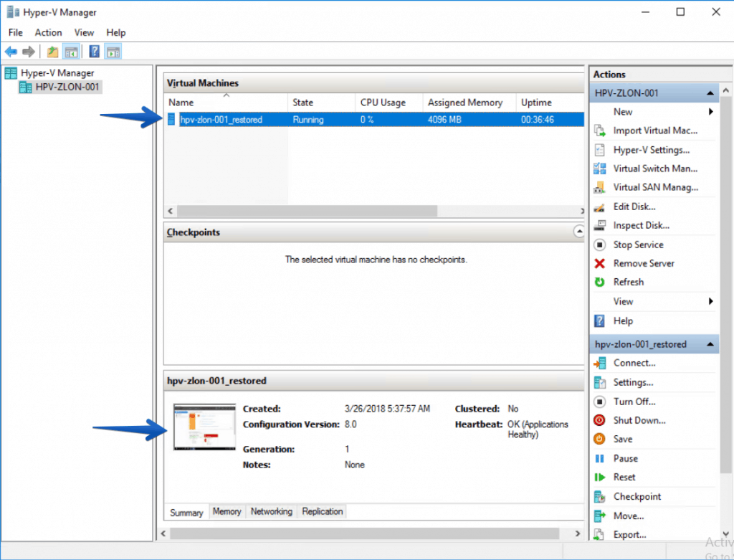Click Checkpoint action label
Viewport: 734px width, 560px height.
637,497
